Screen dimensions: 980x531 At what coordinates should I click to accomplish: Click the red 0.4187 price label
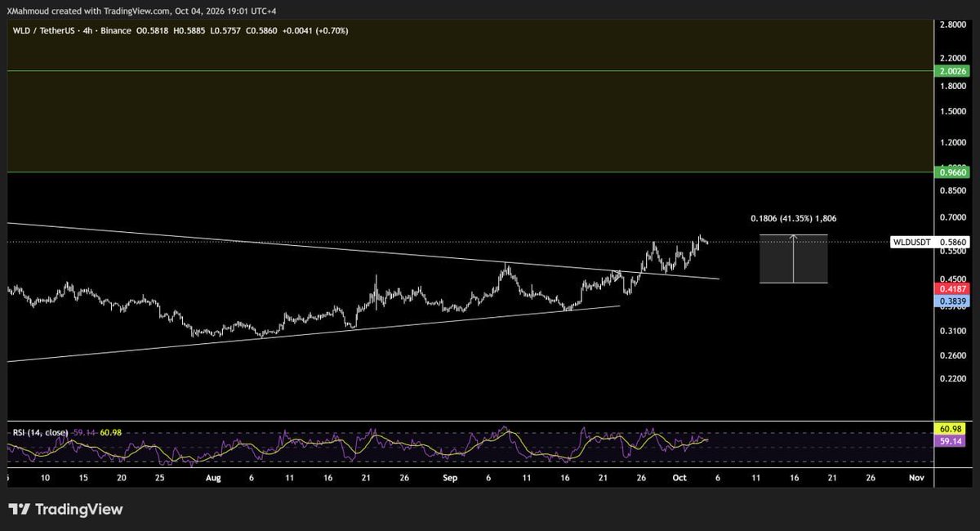[951, 289]
